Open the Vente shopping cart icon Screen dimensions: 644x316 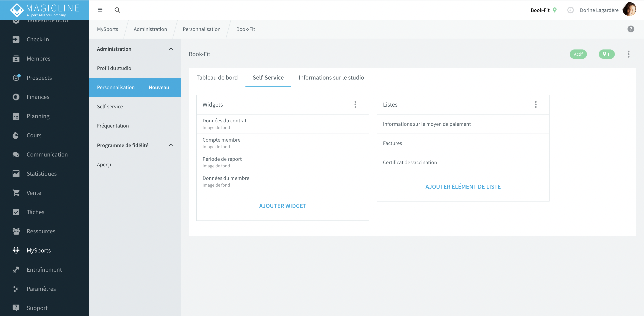(16, 193)
